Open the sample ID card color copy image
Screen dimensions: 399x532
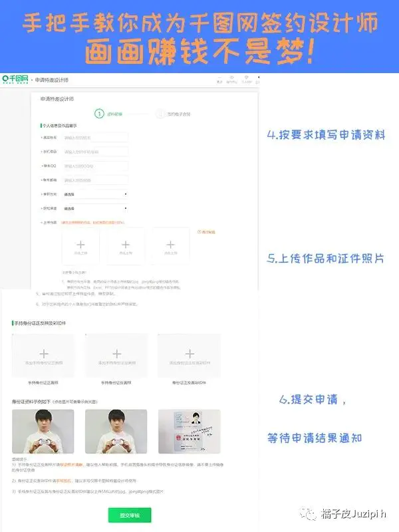pos(190,432)
